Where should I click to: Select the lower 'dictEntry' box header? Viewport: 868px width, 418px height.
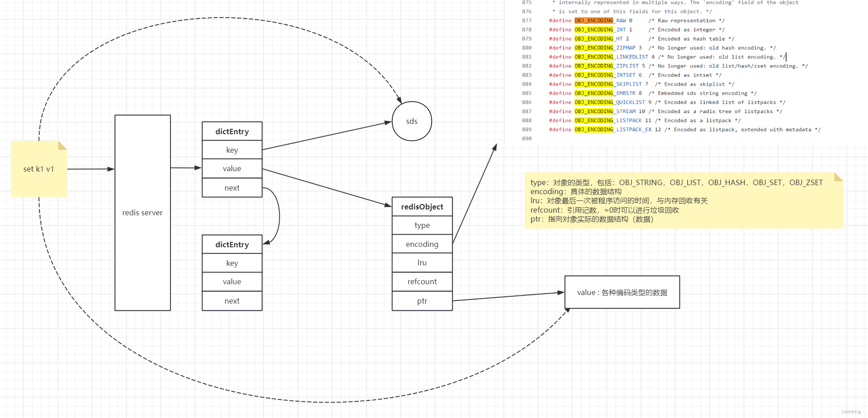pyautogui.click(x=232, y=244)
